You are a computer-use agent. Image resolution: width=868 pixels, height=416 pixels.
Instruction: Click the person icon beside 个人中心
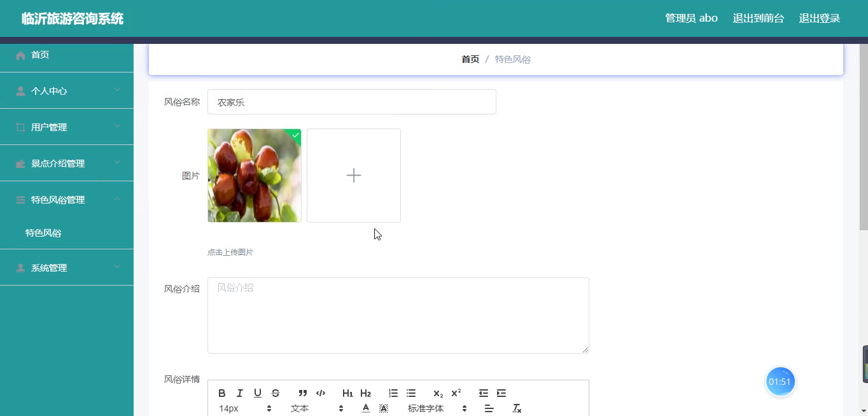coord(20,91)
